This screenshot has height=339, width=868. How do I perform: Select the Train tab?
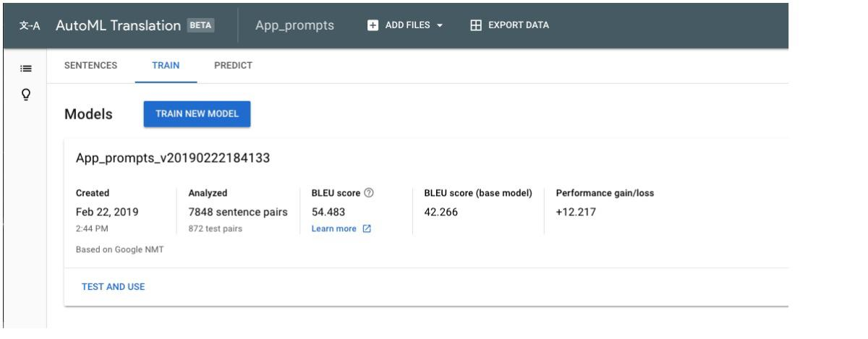click(166, 65)
